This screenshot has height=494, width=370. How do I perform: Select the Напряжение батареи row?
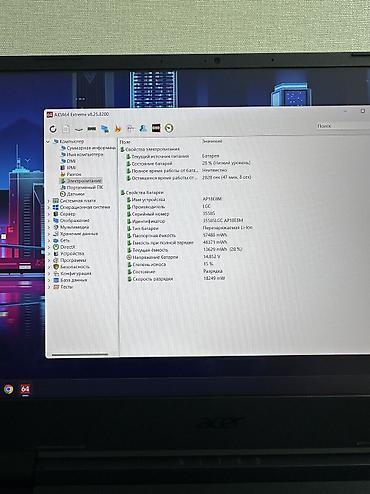[190, 257]
